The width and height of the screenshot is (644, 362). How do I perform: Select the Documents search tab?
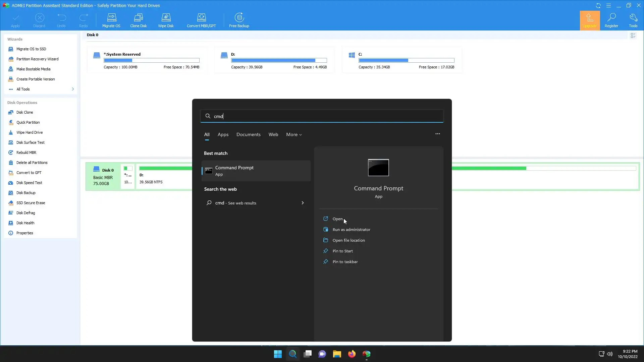(248, 134)
